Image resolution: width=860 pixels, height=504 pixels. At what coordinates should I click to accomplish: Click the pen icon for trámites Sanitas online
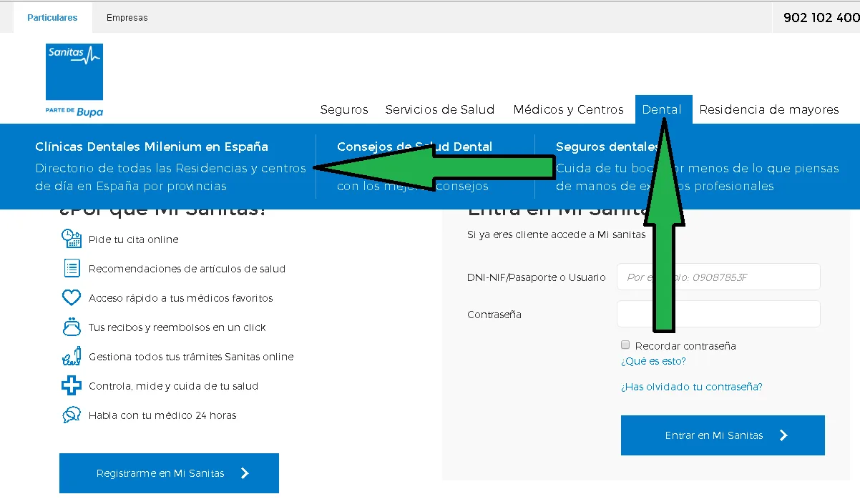tap(71, 356)
